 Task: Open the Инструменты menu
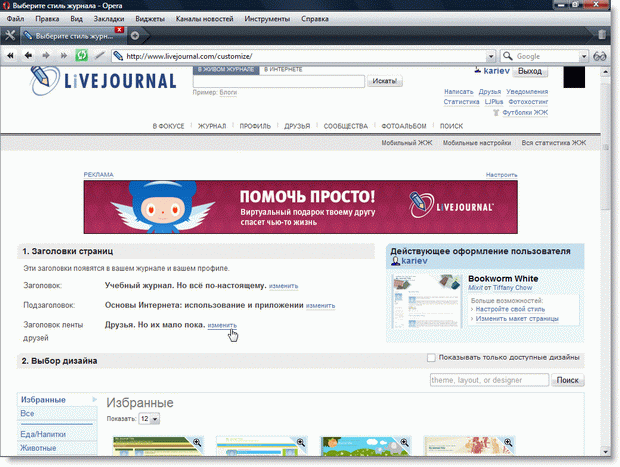[x=267, y=19]
